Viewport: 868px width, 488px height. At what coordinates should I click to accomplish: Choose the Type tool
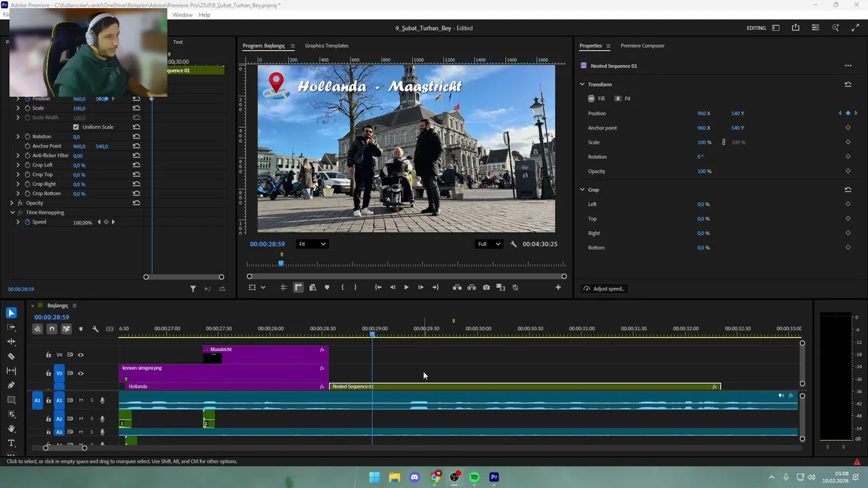tap(11, 443)
